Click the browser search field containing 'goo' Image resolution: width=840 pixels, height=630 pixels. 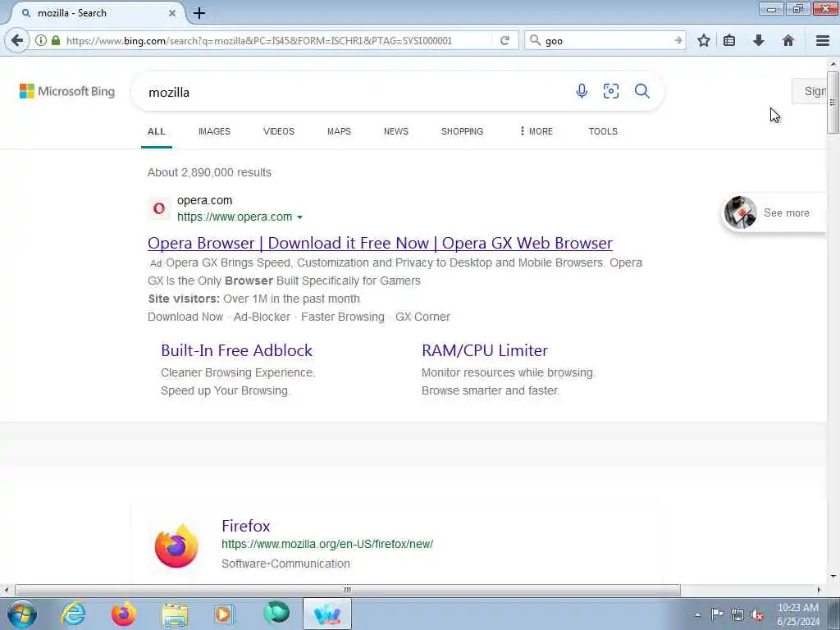click(x=607, y=41)
